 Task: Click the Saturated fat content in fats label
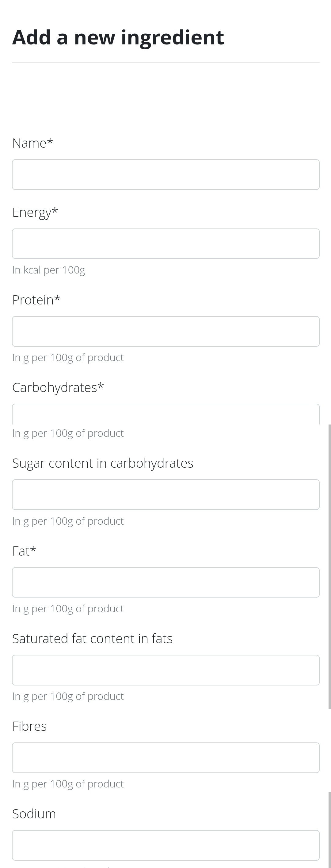click(x=92, y=638)
